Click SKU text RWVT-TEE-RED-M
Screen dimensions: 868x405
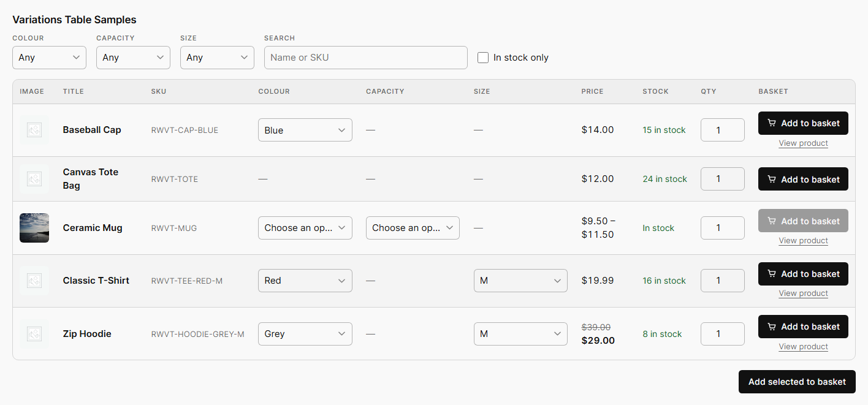click(187, 281)
